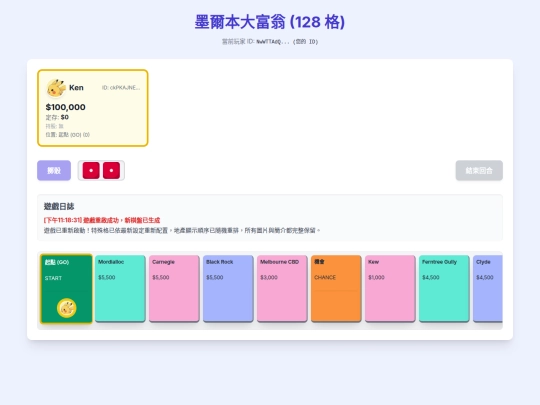The width and height of the screenshot is (540, 405).
Task: Select the Kew property tile
Action: click(x=390, y=289)
